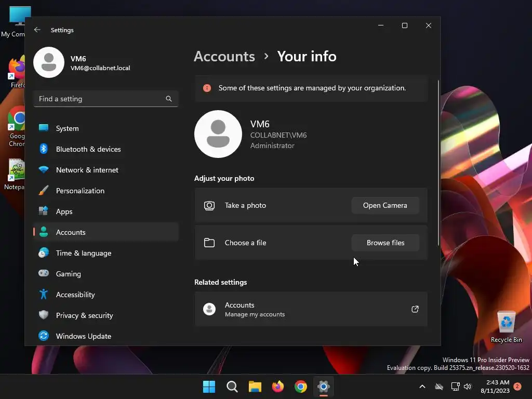Click the Open Camera button
Image resolution: width=532 pixels, height=399 pixels.
tap(385, 205)
